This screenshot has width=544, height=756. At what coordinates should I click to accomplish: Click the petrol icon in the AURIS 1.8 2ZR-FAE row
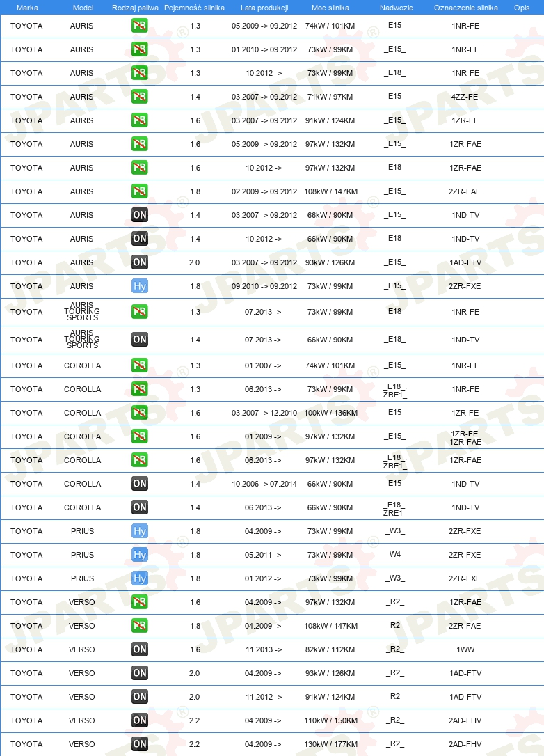coord(139,191)
